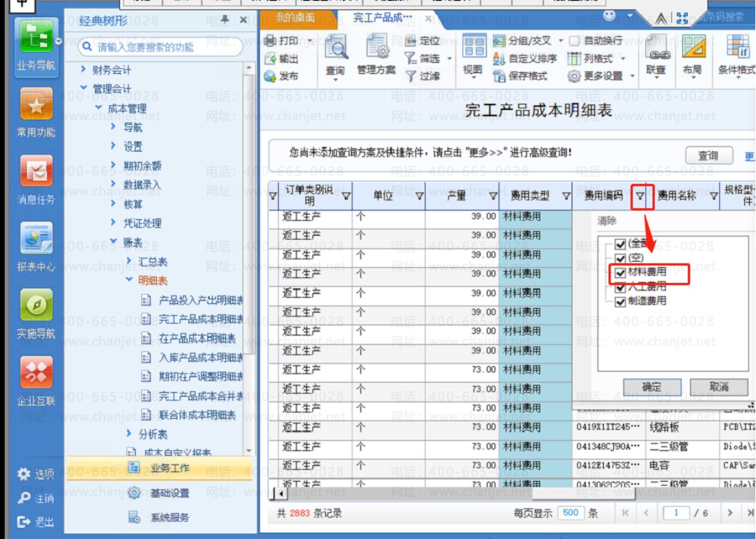This screenshot has width=756, height=539.
Task: Click the 打印 printer toolbar button
Action: (x=283, y=40)
